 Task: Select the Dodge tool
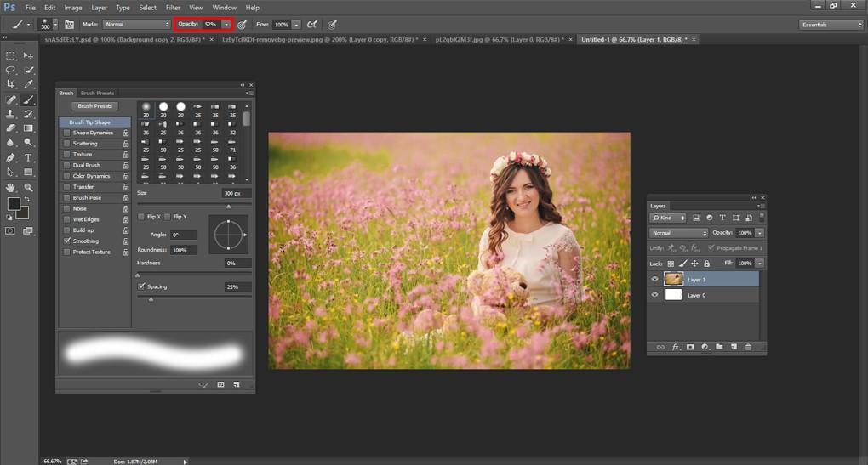point(28,142)
